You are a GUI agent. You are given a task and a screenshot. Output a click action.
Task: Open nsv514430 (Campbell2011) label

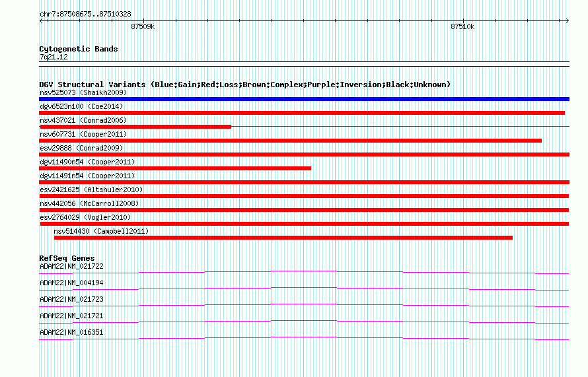pyautogui.click(x=101, y=231)
